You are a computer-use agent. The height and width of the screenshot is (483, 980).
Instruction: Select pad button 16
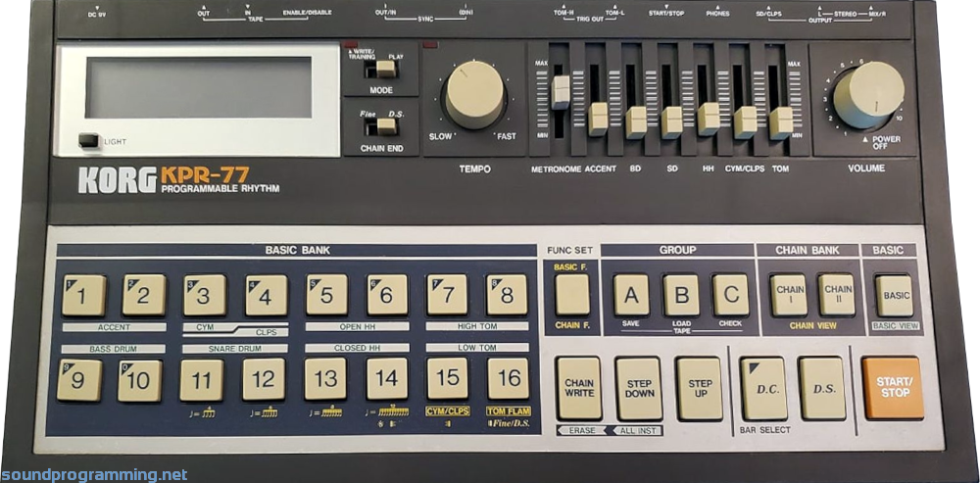pos(508,378)
